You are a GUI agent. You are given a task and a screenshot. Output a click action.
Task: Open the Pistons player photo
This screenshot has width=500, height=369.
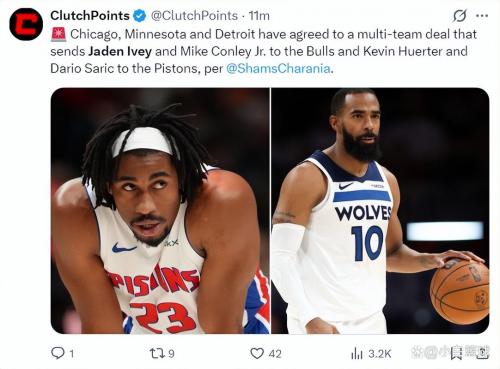(160, 211)
